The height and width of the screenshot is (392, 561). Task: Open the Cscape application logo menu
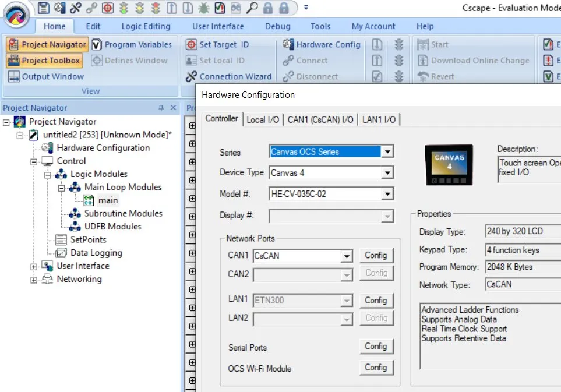(17, 14)
